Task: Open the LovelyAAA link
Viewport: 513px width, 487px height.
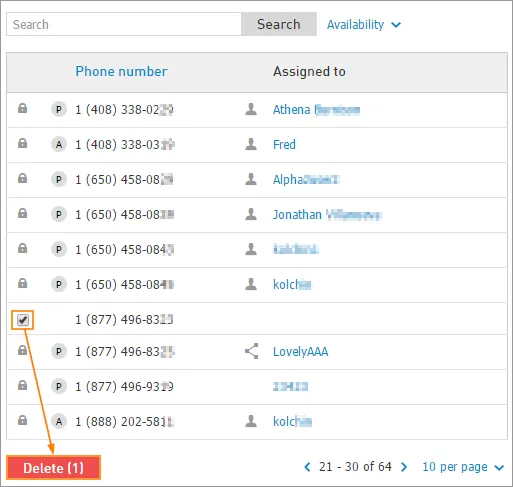Action: [x=301, y=352]
